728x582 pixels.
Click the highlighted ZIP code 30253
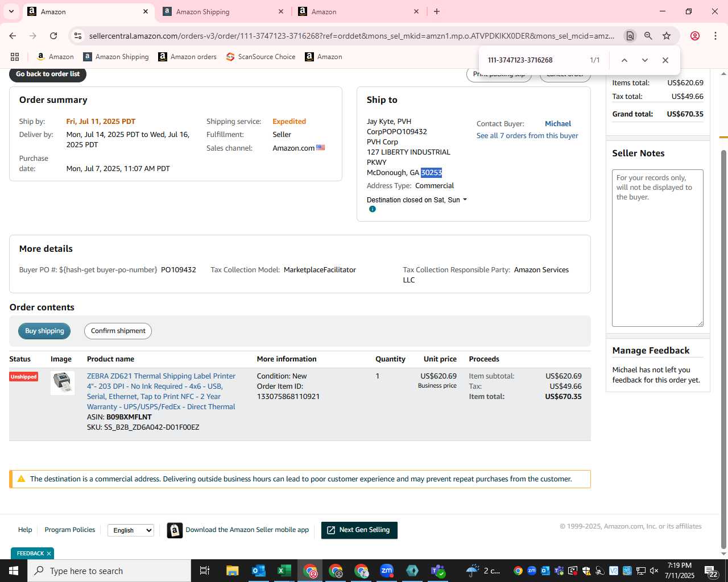click(431, 173)
